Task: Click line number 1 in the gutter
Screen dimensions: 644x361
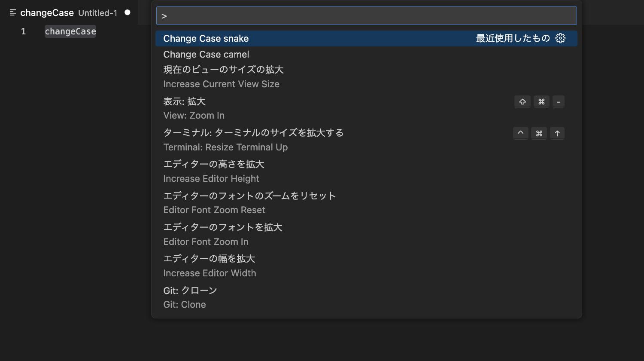Action: point(23,31)
